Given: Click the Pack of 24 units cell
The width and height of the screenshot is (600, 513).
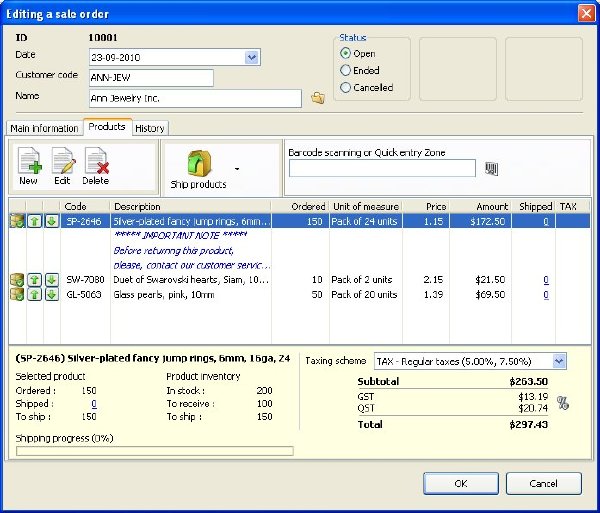Looking at the screenshot, I should [x=364, y=221].
